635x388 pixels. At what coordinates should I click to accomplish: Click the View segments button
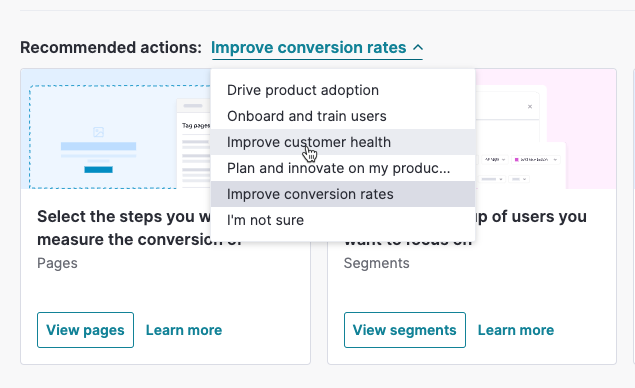tap(405, 330)
